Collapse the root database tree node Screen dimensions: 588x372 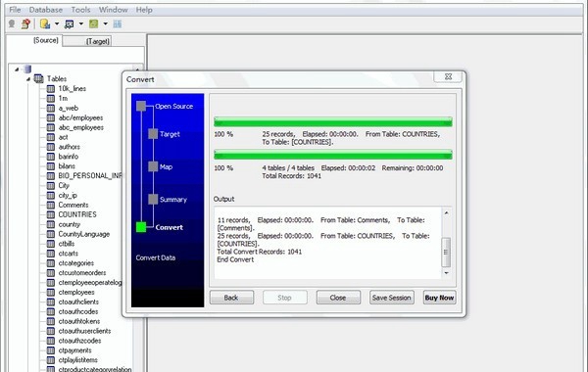pyautogui.click(x=17, y=69)
